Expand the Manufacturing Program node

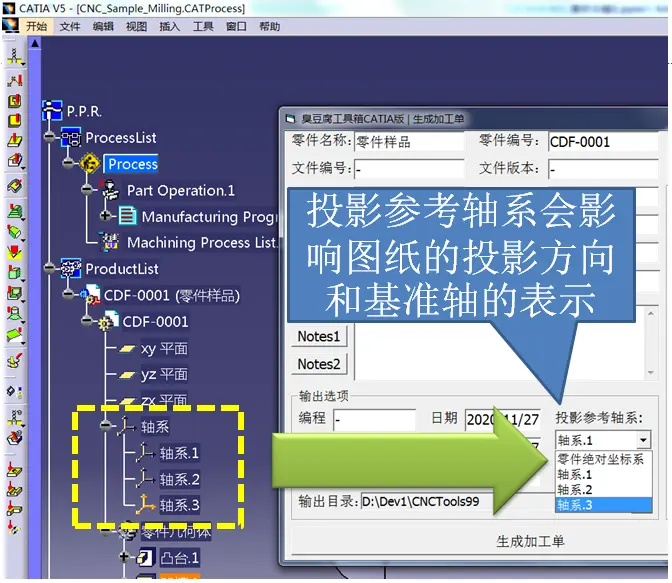(105, 216)
